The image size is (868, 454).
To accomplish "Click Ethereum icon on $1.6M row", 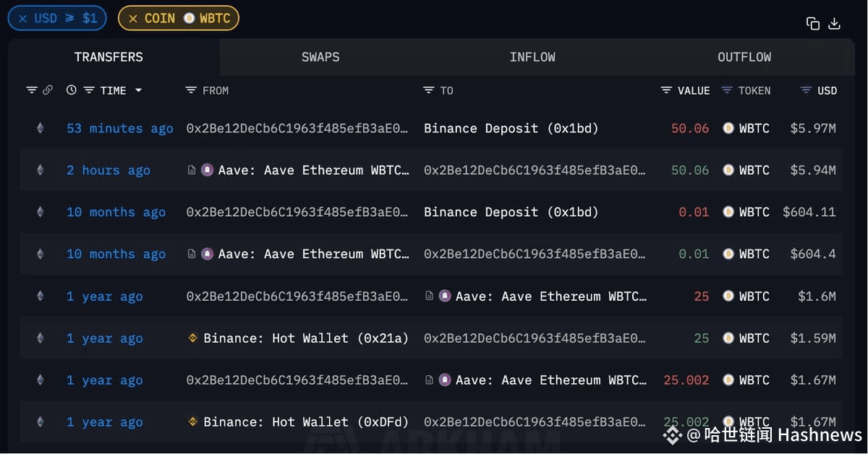I will tap(41, 296).
